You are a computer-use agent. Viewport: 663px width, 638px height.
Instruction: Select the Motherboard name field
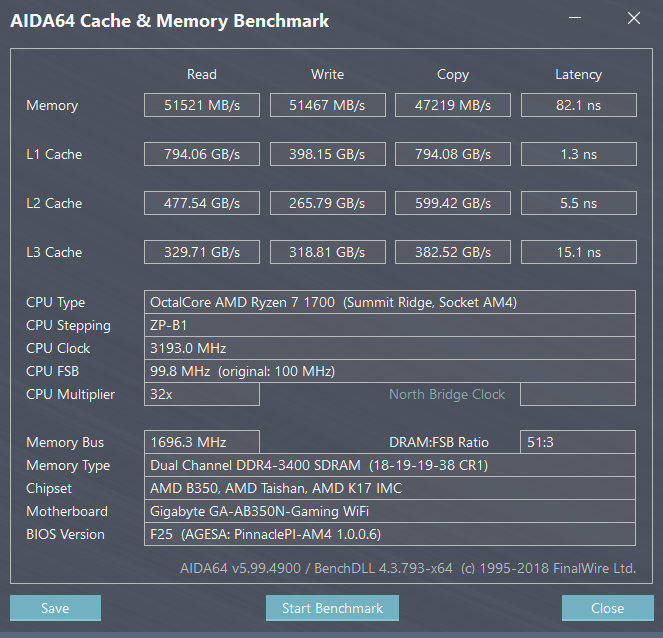[390, 511]
